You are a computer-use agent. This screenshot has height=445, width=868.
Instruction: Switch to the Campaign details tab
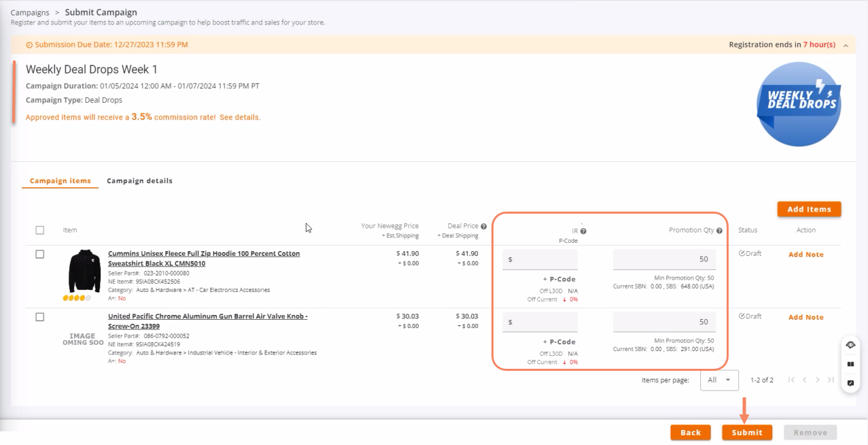pyautogui.click(x=139, y=181)
